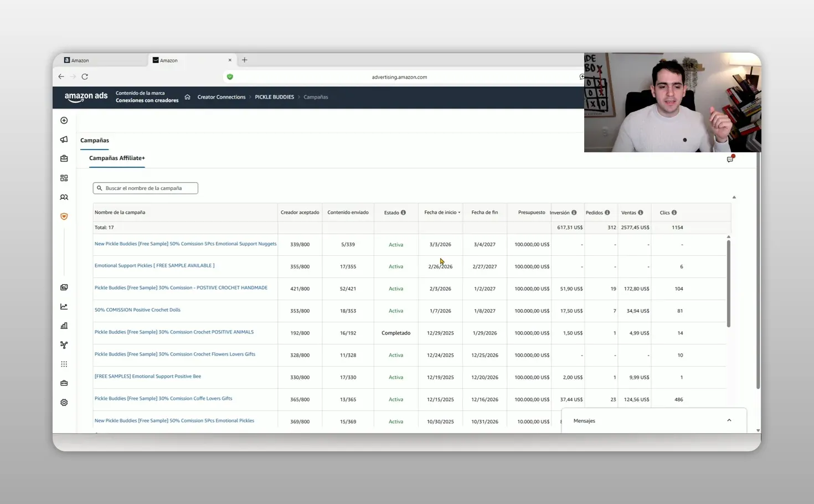The width and height of the screenshot is (814, 504).
Task: Open the four-squares dashboard icon in sidebar
Action: 64,178
